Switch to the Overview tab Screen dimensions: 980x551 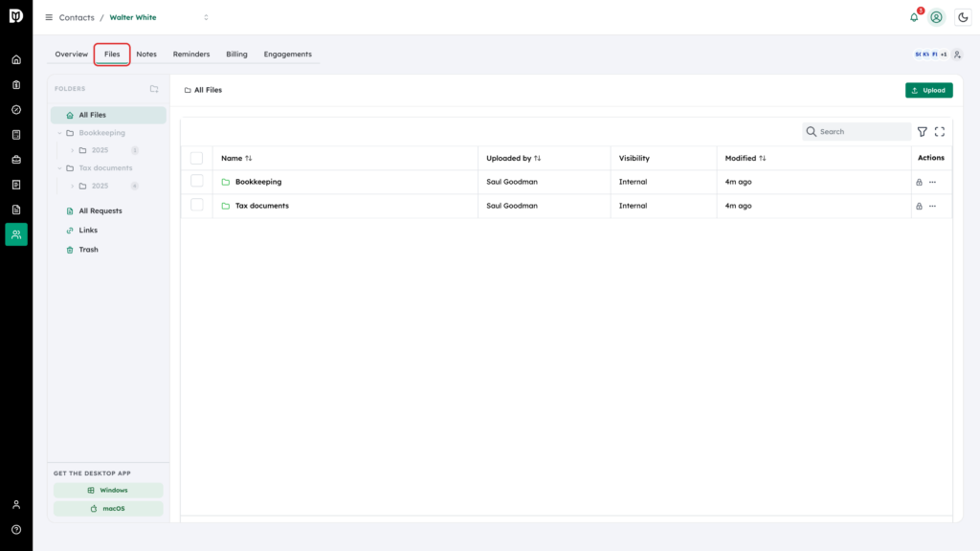pos(71,55)
